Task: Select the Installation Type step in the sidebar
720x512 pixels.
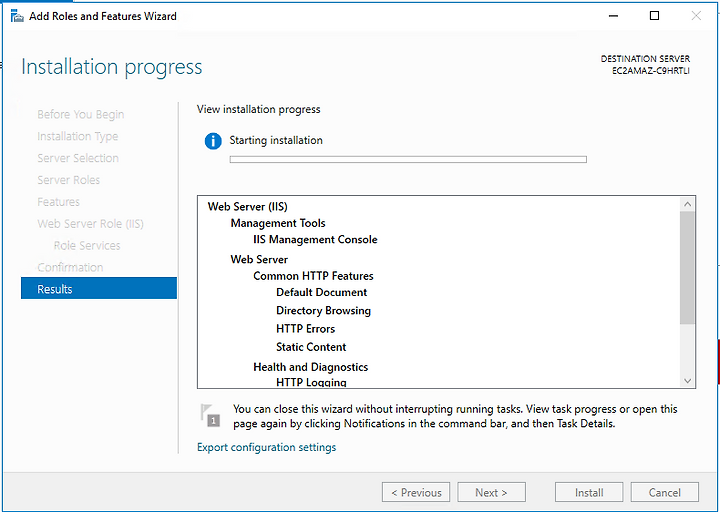Action: tap(78, 136)
